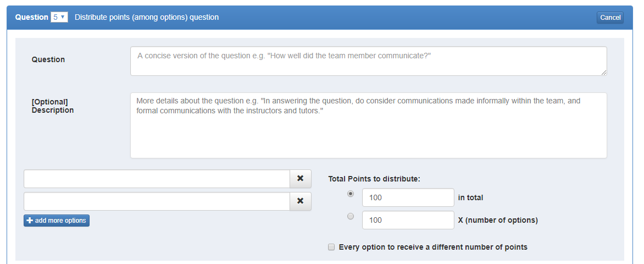Click the "Total Points to distribute:" label
The height and width of the screenshot is (264, 644).
(x=374, y=179)
